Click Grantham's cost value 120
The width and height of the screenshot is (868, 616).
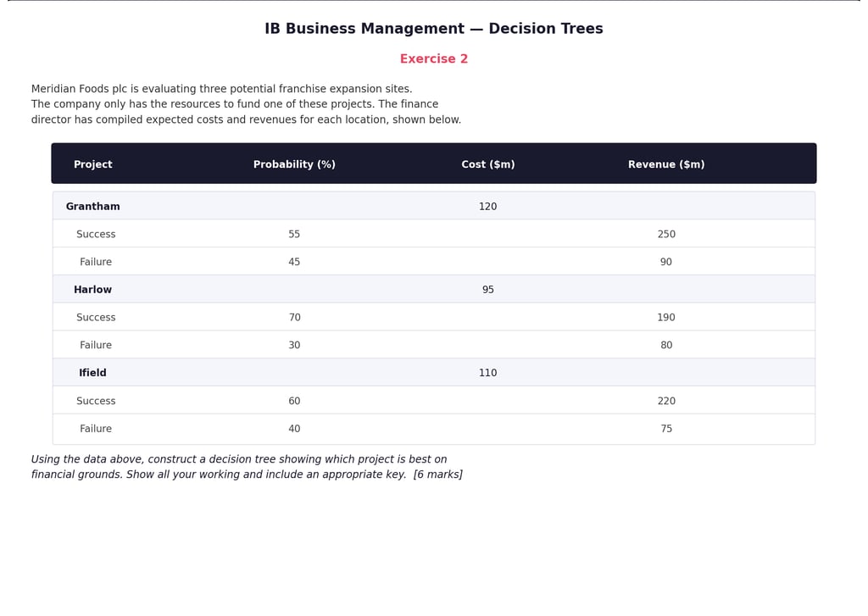click(x=487, y=207)
